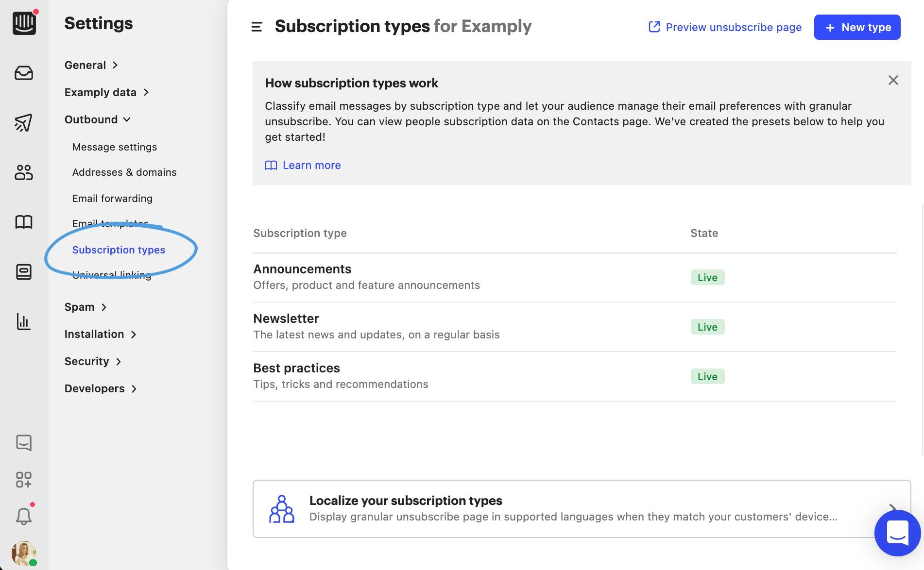The width and height of the screenshot is (924, 570).
Task: Expand the Spam settings section
Action: (86, 307)
